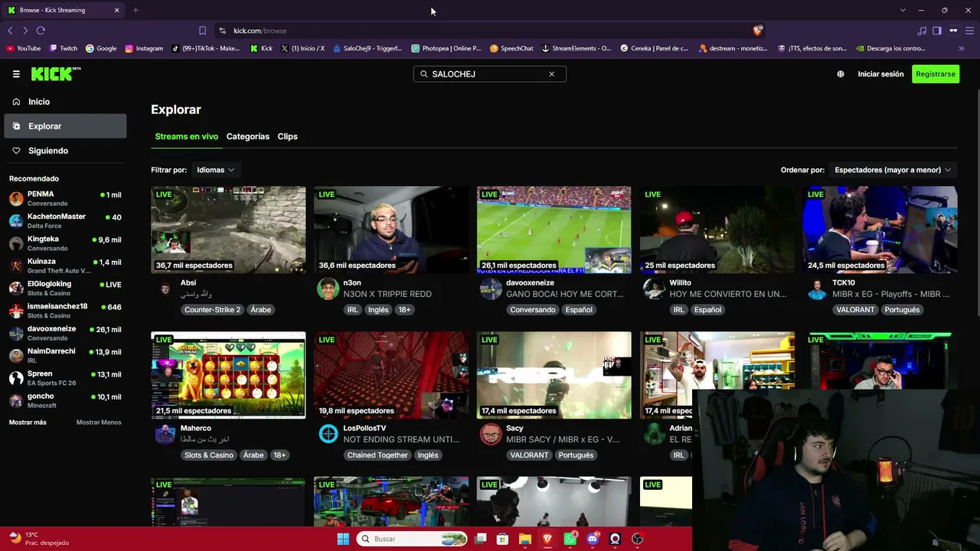The width and height of the screenshot is (980, 551).
Task: Go back to previous page
Action: click(10, 31)
